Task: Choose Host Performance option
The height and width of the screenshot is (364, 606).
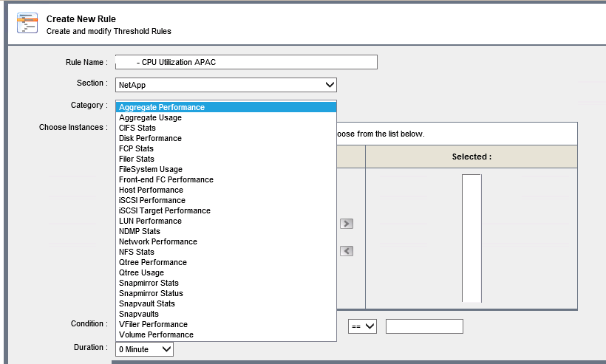Action: [x=226, y=190]
